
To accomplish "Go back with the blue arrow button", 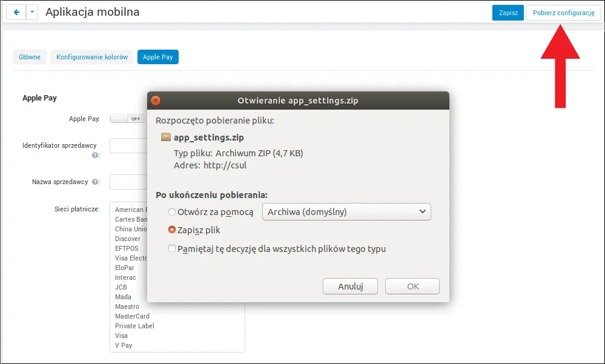I will [16, 12].
